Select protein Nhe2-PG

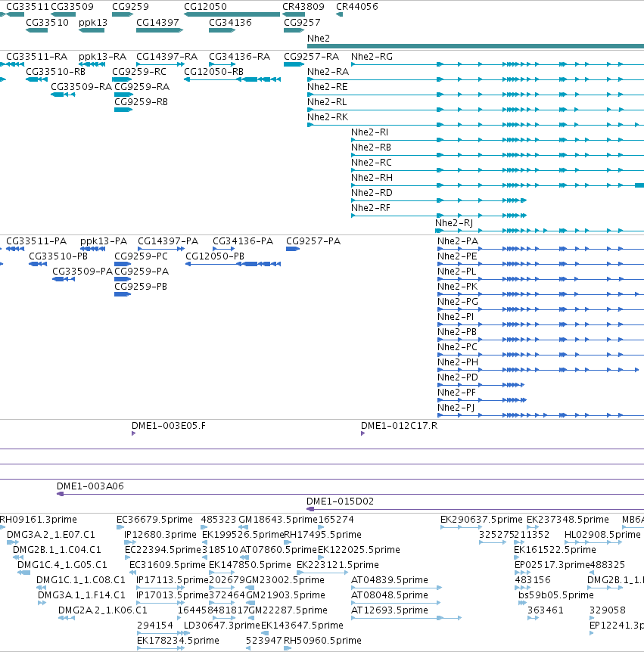458,302
